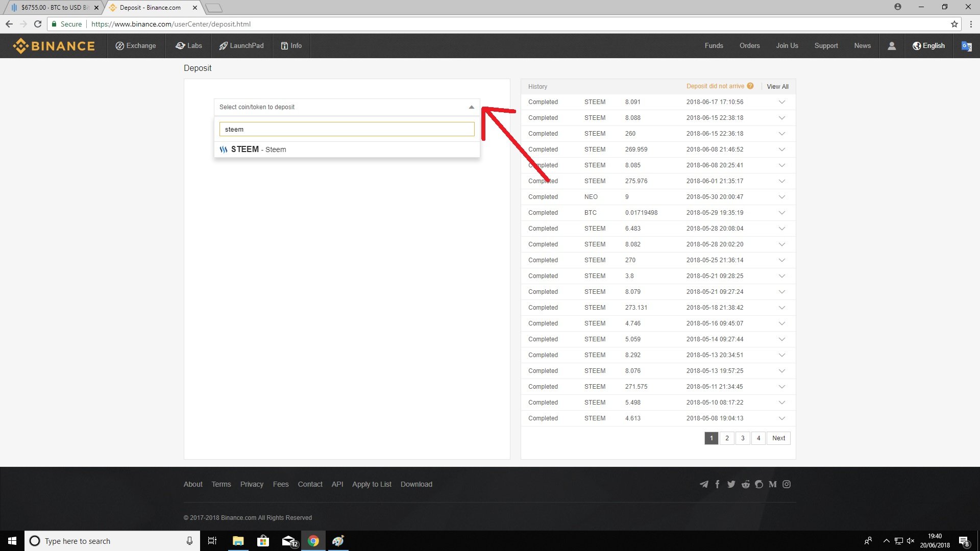Expand the 8.091 STEEM deposit row

[x=781, y=102]
